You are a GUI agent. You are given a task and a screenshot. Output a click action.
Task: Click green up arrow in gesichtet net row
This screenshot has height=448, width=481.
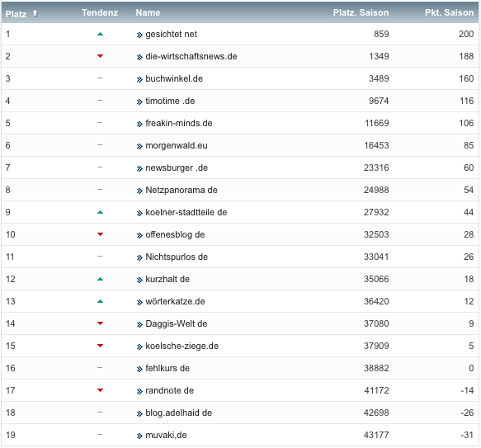(x=100, y=34)
